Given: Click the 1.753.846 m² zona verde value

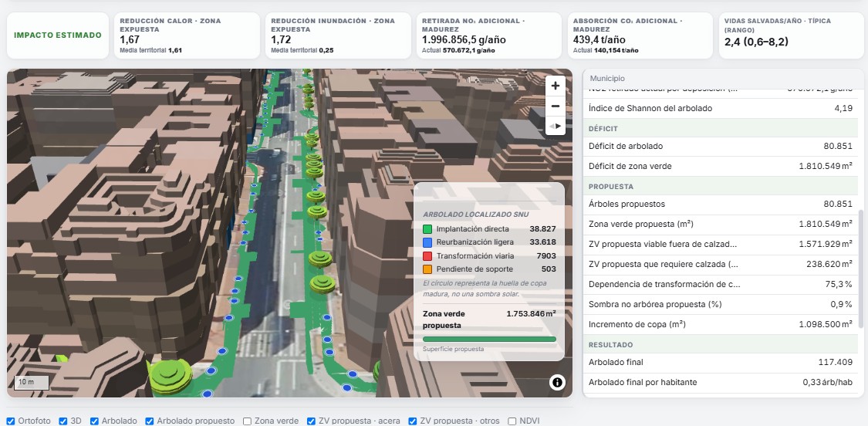Looking at the screenshot, I should [x=532, y=313].
